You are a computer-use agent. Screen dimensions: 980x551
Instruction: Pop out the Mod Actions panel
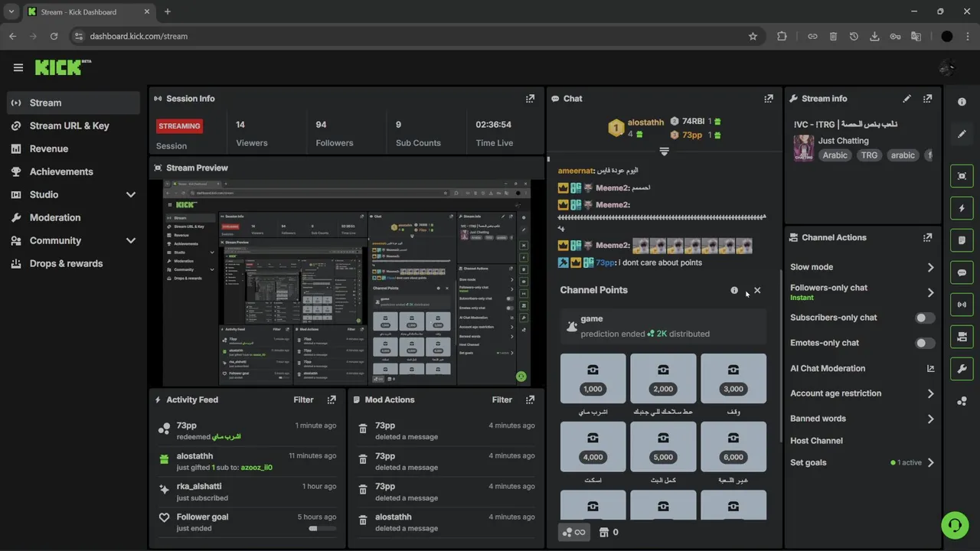(530, 399)
